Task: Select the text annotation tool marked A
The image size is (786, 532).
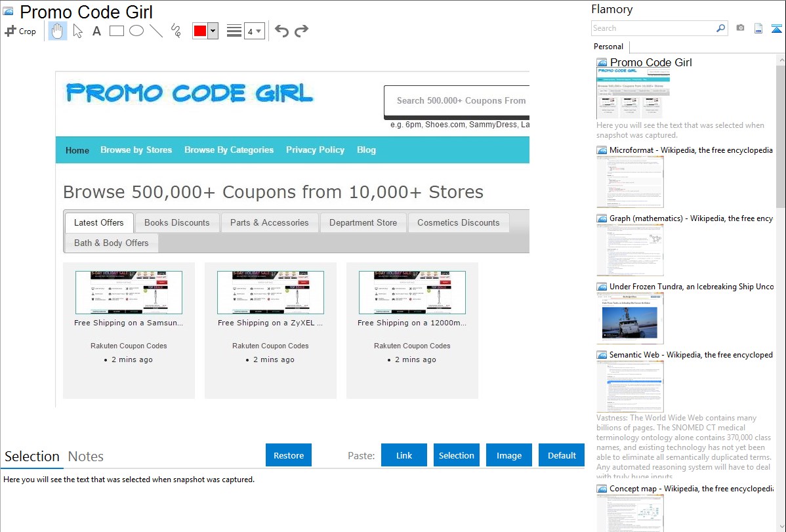Action: point(96,31)
